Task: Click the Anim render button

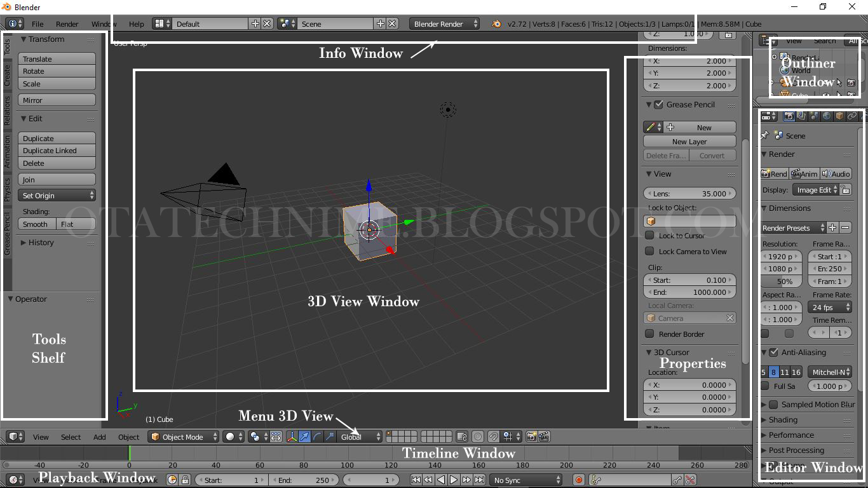Action: [804, 173]
